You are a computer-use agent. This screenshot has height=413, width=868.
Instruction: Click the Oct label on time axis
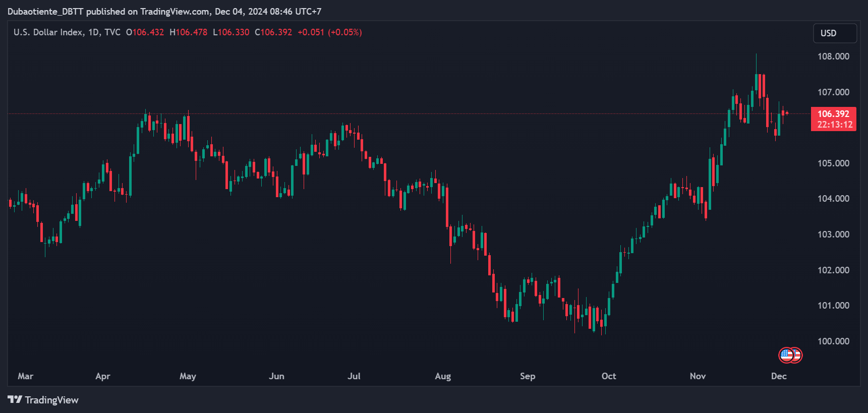click(609, 376)
